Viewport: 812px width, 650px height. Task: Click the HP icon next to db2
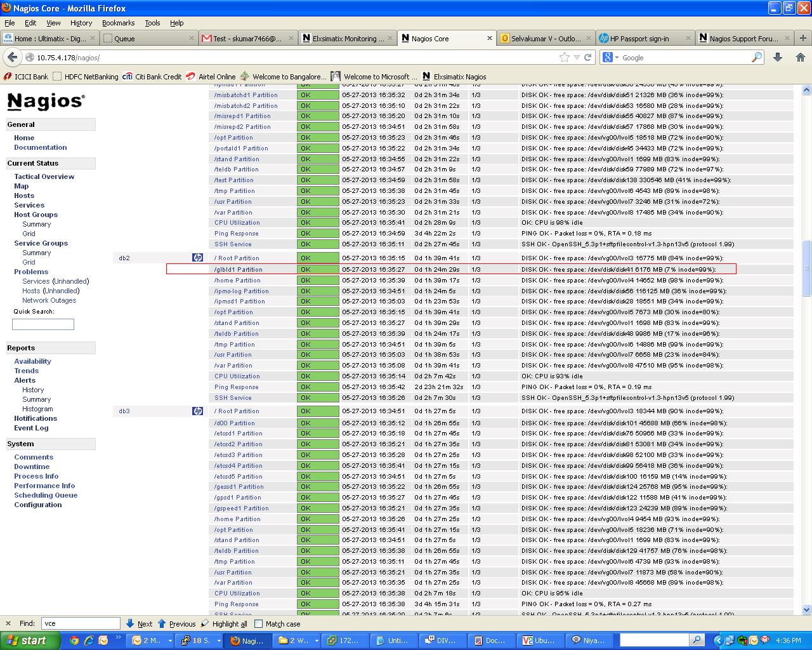point(197,258)
